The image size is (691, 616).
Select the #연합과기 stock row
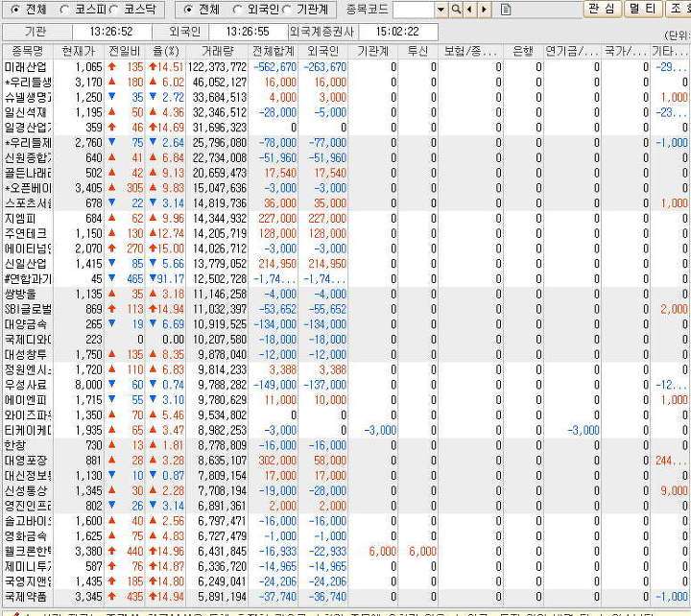345,278
